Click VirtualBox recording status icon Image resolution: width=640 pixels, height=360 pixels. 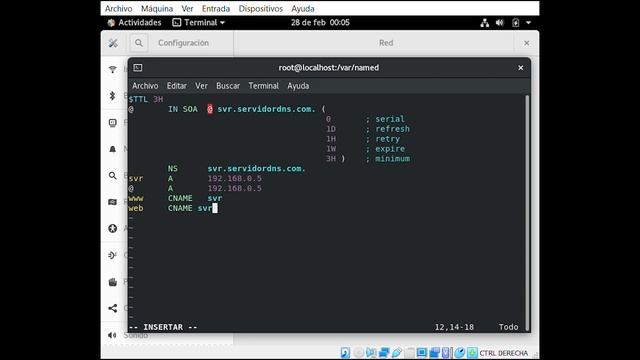pyautogui.click(x=434, y=353)
